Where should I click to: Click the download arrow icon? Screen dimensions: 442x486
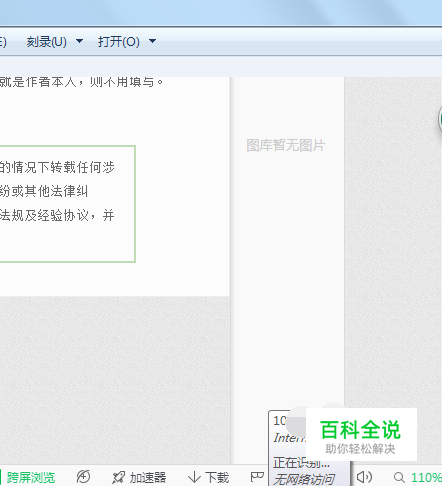[194, 477]
